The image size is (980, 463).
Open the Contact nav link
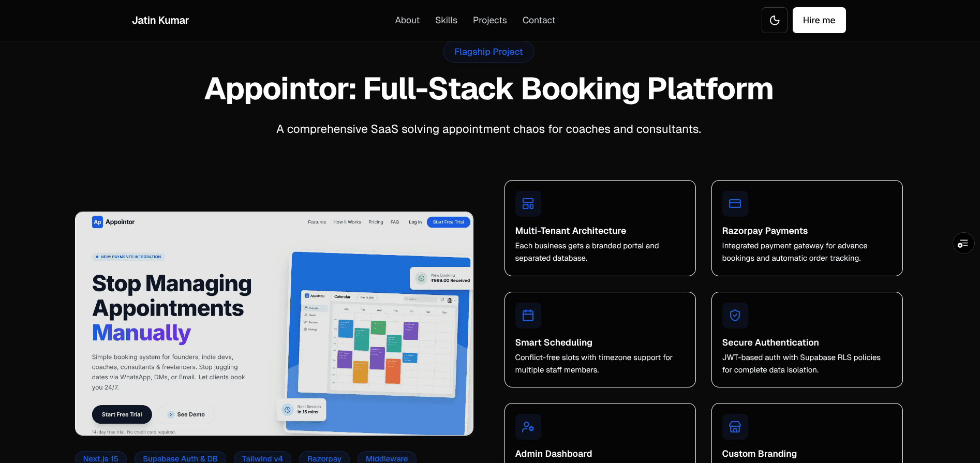539,20
